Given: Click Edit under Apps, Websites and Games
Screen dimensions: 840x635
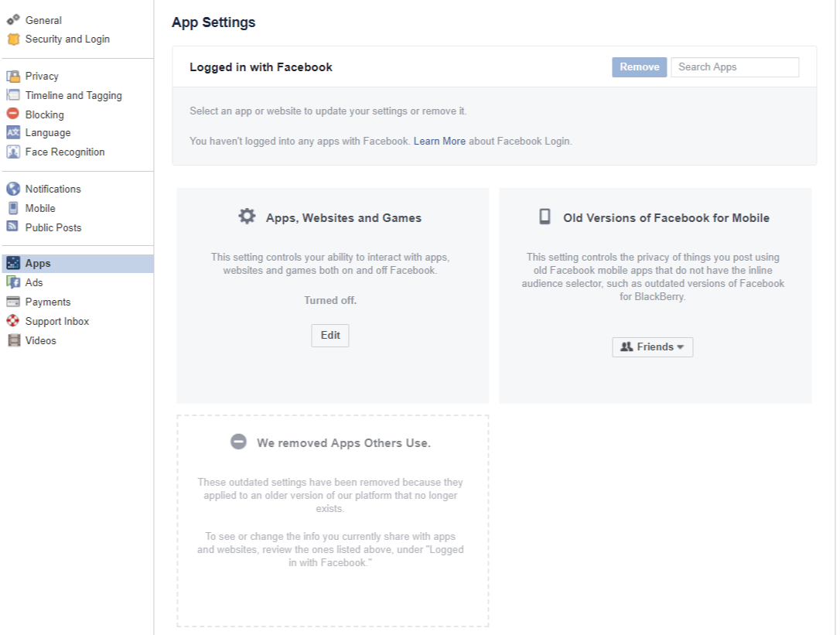Looking at the screenshot, I should [x=330, y=336].
